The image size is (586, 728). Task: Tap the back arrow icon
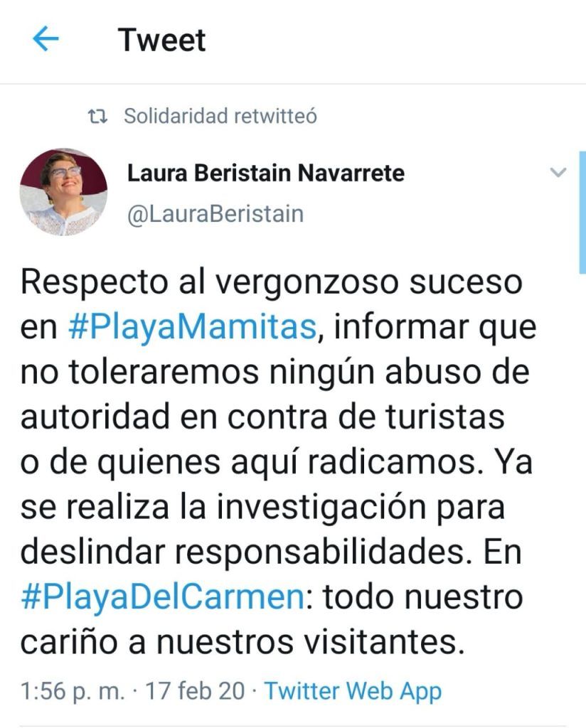(x=46, y=38)
